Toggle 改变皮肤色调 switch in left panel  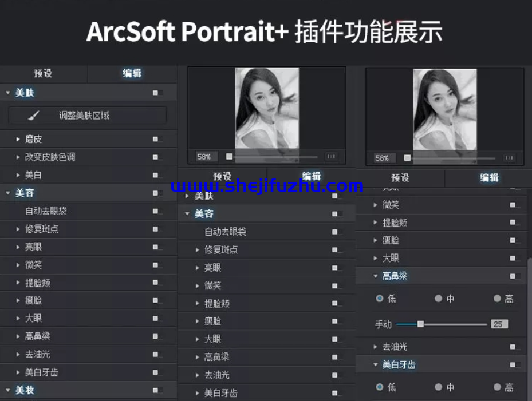[x=157, y=157]
